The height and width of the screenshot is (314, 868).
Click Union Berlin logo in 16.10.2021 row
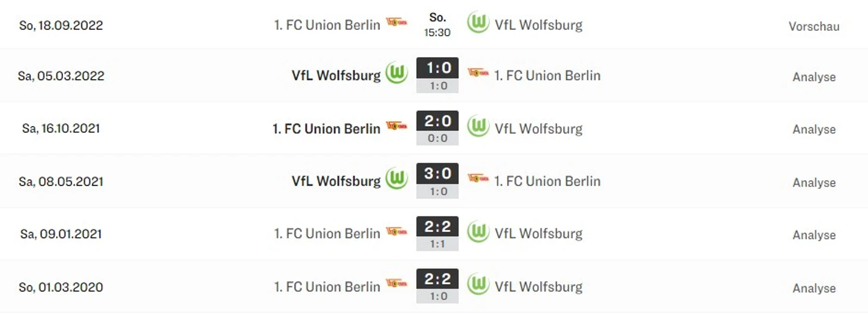tap(397, 126)
